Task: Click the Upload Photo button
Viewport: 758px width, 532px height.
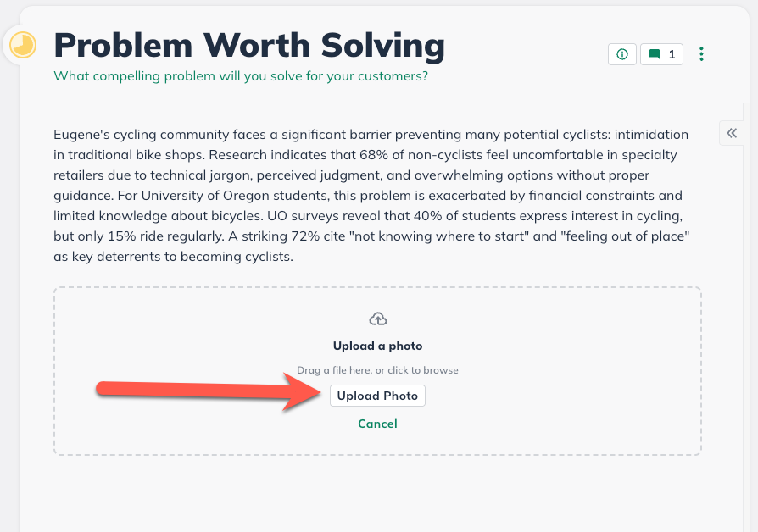Action: (x=377, y=396)
